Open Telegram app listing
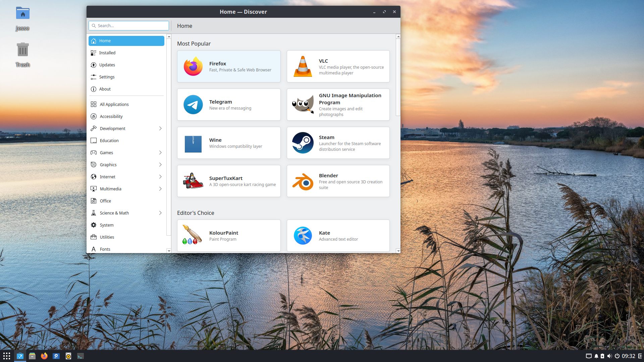644x362 pixels. pos(229,105)
